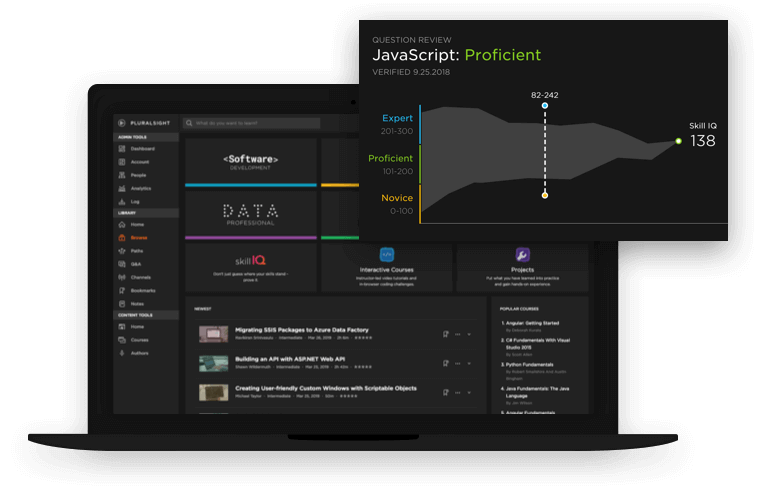Click the Interactive Courses code icon
Viewport: 758px width, 491px height.
coord(387,255)
